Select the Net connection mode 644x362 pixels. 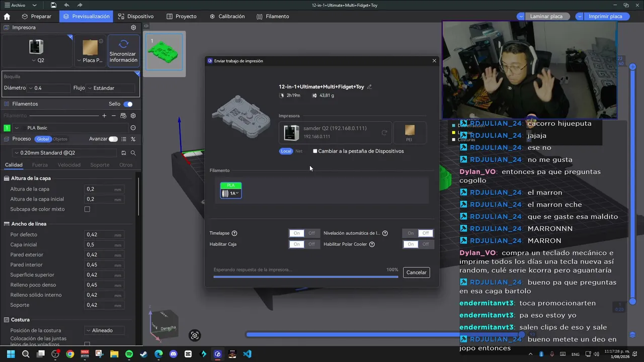299,151
